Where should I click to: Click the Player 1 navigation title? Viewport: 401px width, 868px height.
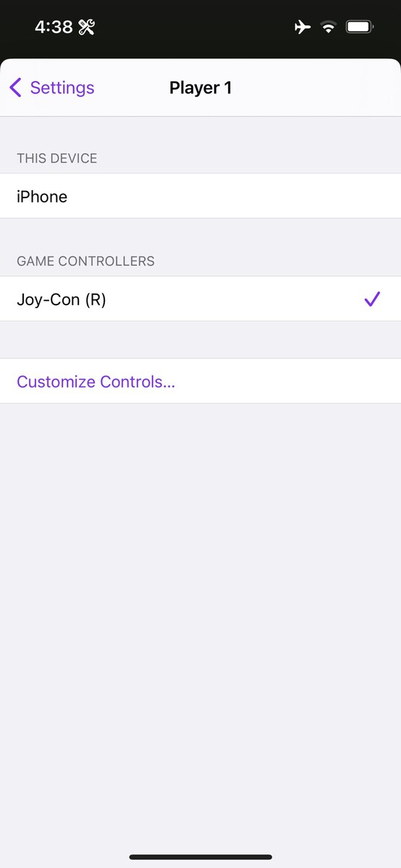pos(200,88)
